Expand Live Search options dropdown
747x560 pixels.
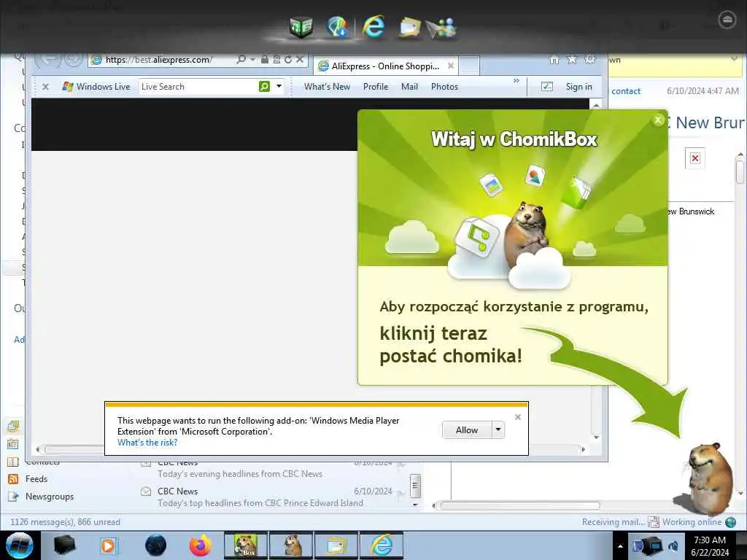coord(279,86)
